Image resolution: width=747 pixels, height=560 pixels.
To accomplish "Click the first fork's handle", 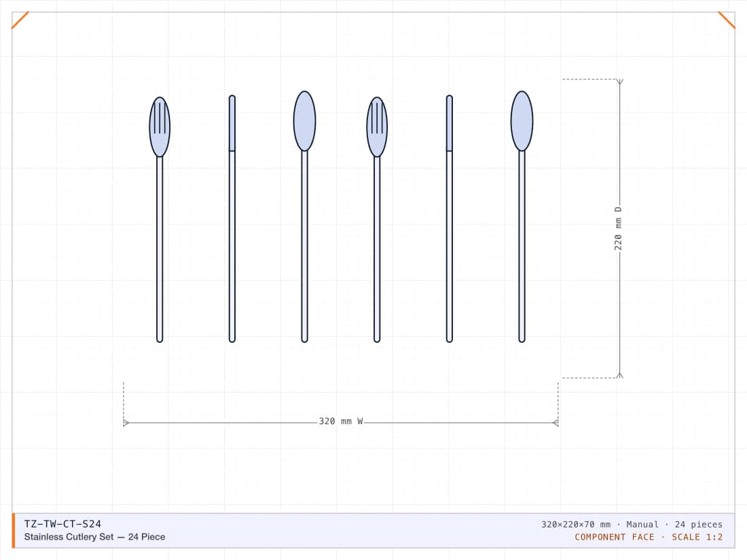I will pyautogui.click(x=160, y=249).
